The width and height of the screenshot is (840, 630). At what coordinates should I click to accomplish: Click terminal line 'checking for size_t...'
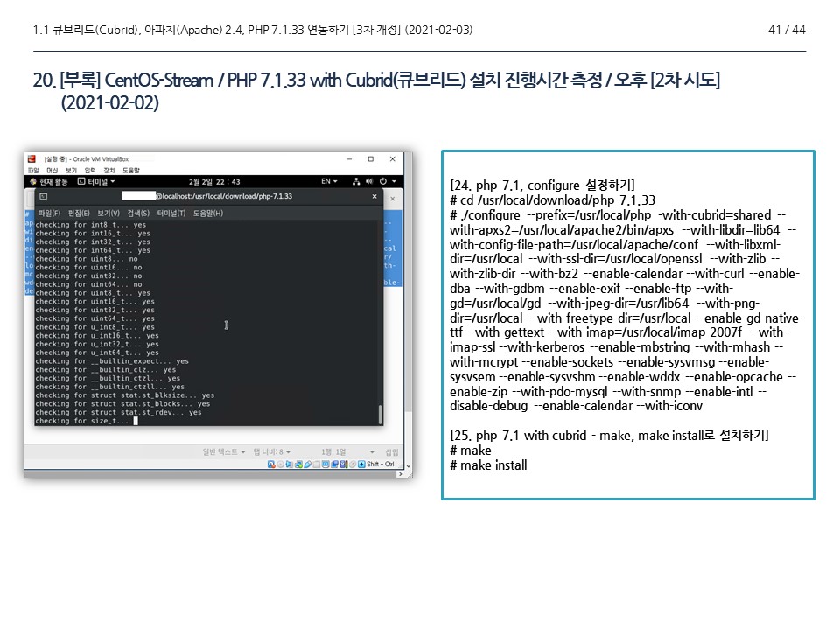[x=82, y=422]
